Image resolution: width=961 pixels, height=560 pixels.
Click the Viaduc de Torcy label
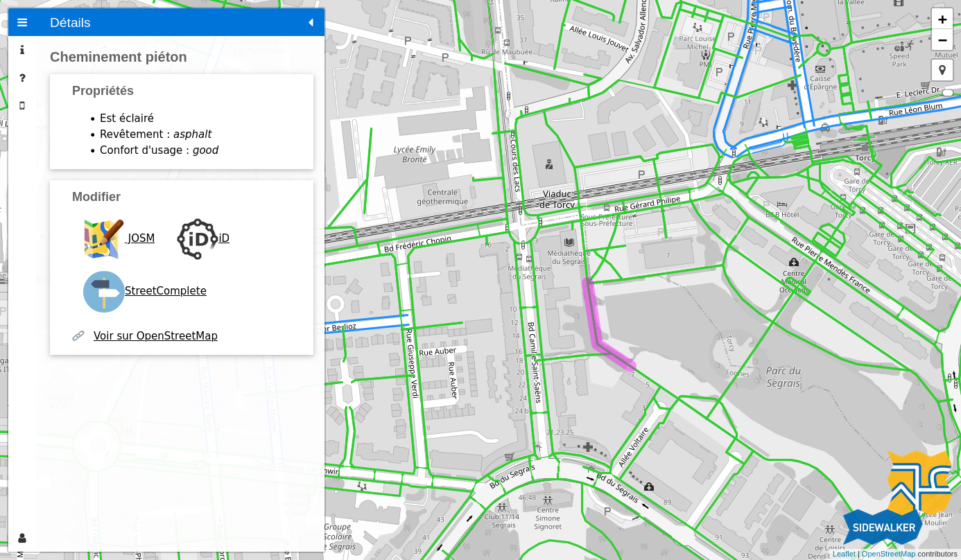558,199
